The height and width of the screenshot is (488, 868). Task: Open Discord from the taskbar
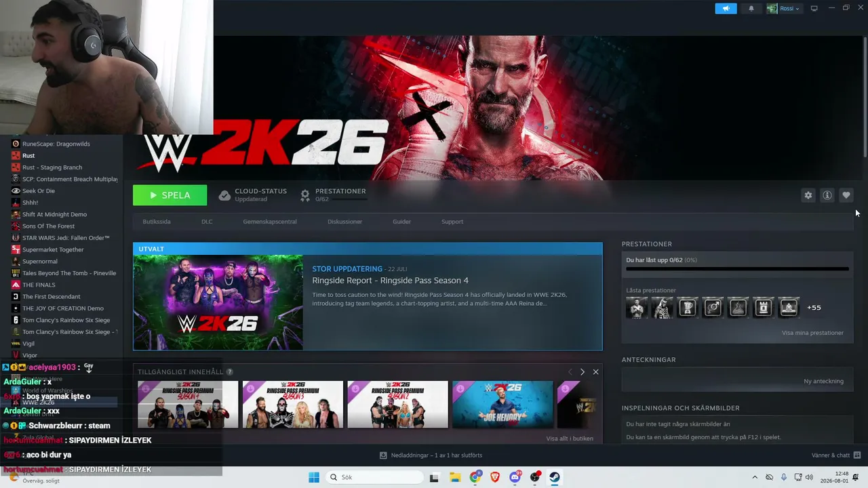tap(515, 477)
